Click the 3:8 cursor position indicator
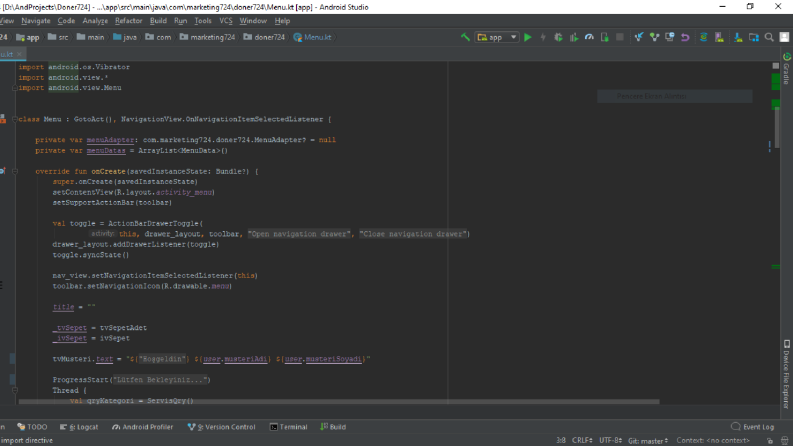Image resolution: width=793 pixels, height=446 pixels. point(561,440)
